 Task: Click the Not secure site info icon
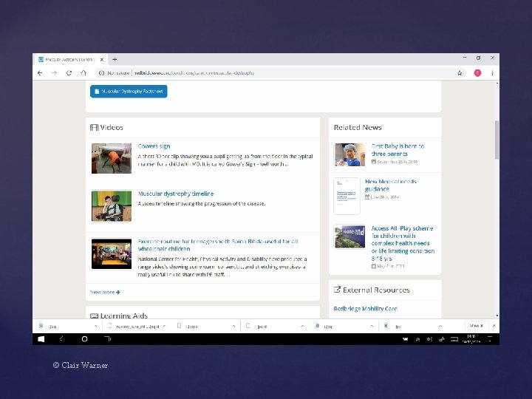click(101, 73)
